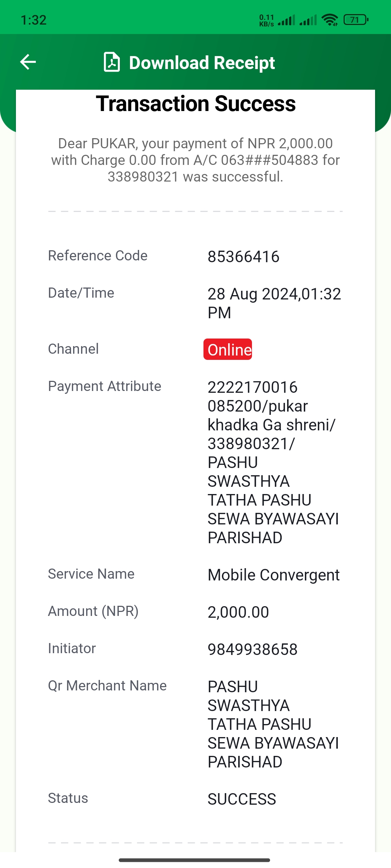391x868 pixels.
Task: Tap the network speed KB/s indicator
Action: [267, 21]
